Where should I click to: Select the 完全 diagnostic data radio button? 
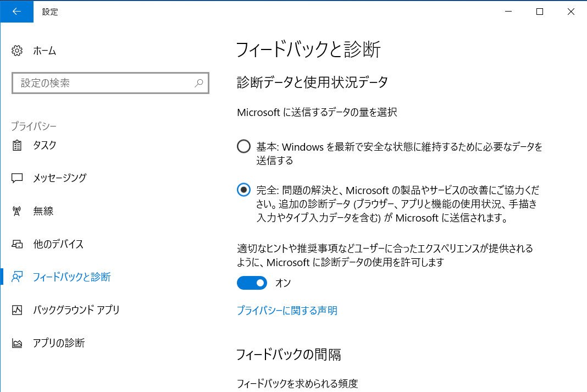(243, 190)
